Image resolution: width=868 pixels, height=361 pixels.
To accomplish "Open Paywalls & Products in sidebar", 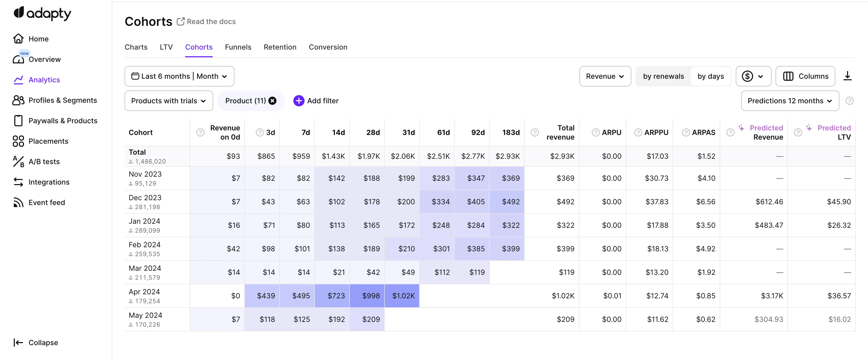I will point(63,121).
